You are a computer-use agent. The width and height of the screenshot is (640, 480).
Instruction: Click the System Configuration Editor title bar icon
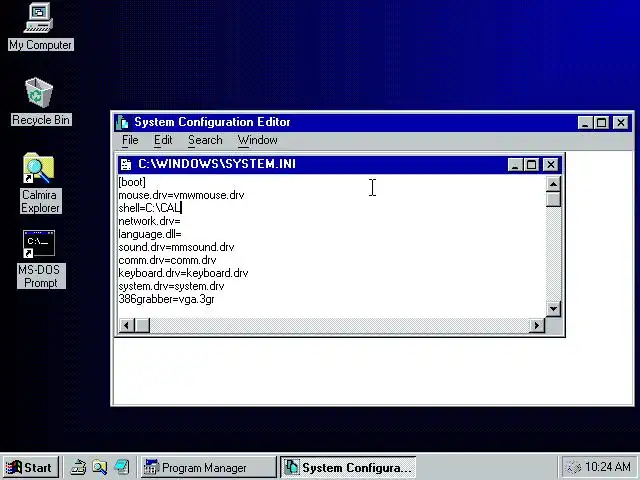(x=122, y=122)
